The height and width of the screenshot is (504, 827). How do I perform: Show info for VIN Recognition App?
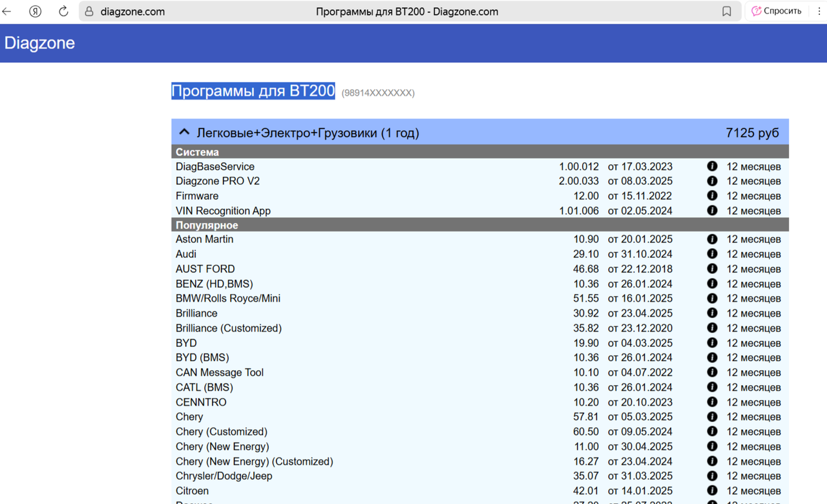tap(712, 211)
